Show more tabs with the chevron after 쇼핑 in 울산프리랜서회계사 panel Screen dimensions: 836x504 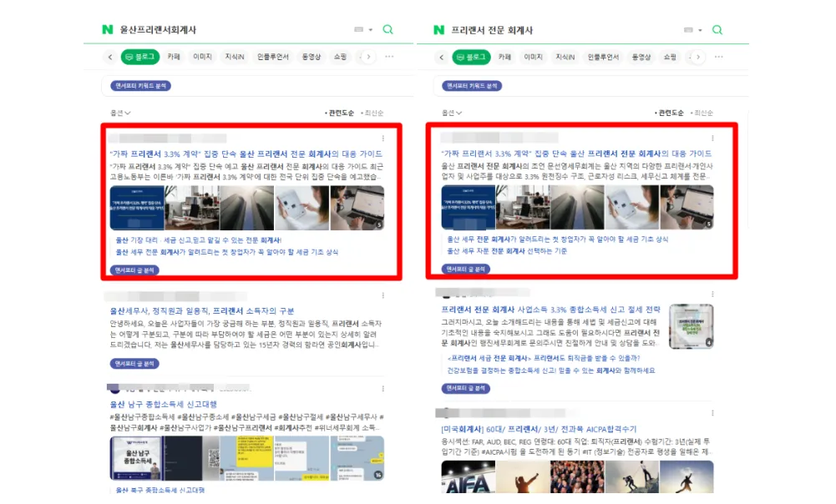coord(368,57)
